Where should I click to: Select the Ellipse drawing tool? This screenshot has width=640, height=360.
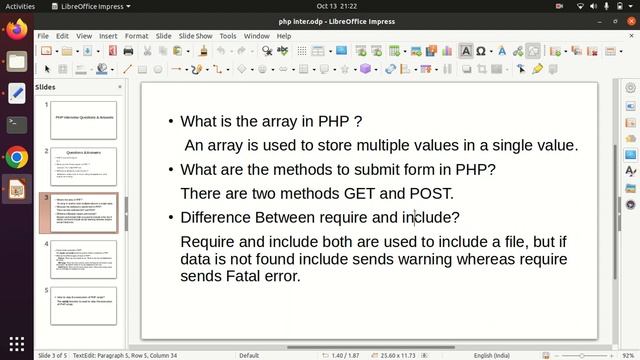pos(158,69)
